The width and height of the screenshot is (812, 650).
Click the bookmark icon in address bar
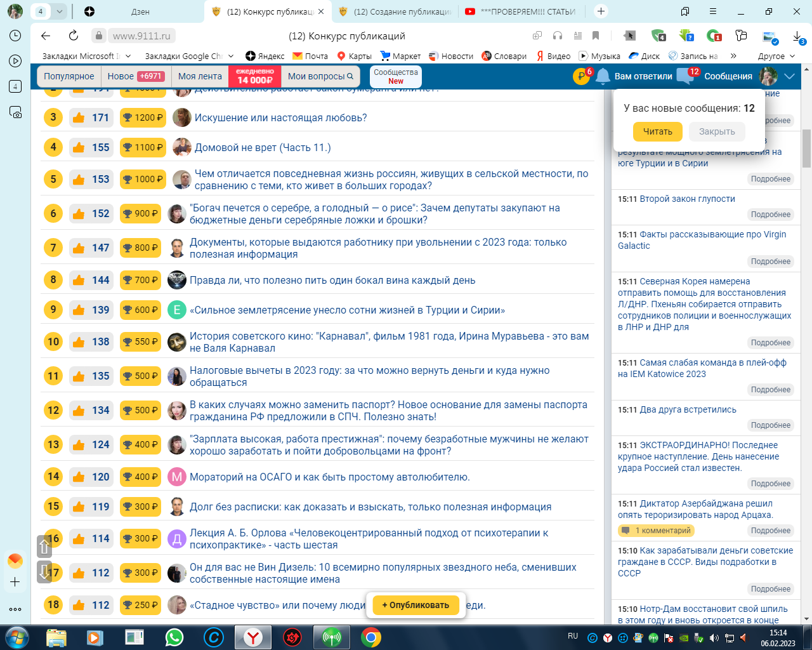click(595, 36)
